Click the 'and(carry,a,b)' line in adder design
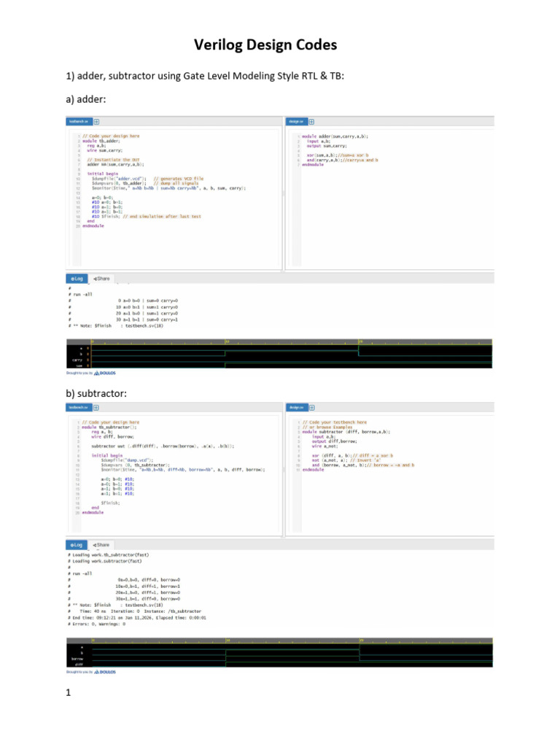 [343, 160]
